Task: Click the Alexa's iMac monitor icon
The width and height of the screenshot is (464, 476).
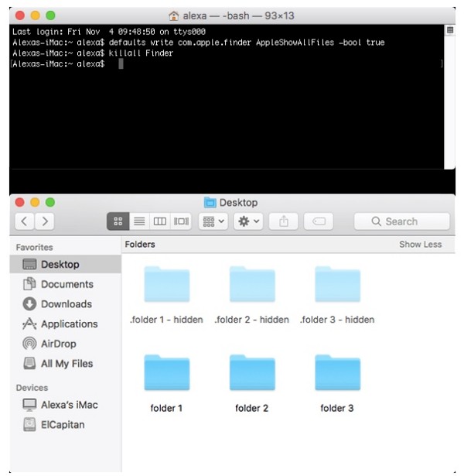Action: (x=29, y=405)
